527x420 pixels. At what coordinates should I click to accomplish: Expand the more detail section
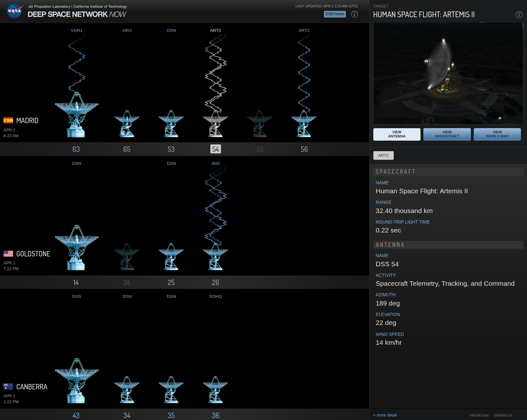(385, 415)
